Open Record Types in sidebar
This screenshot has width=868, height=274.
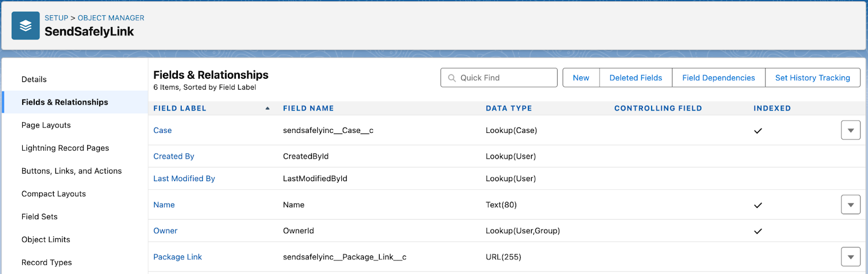tap(47, 262)
